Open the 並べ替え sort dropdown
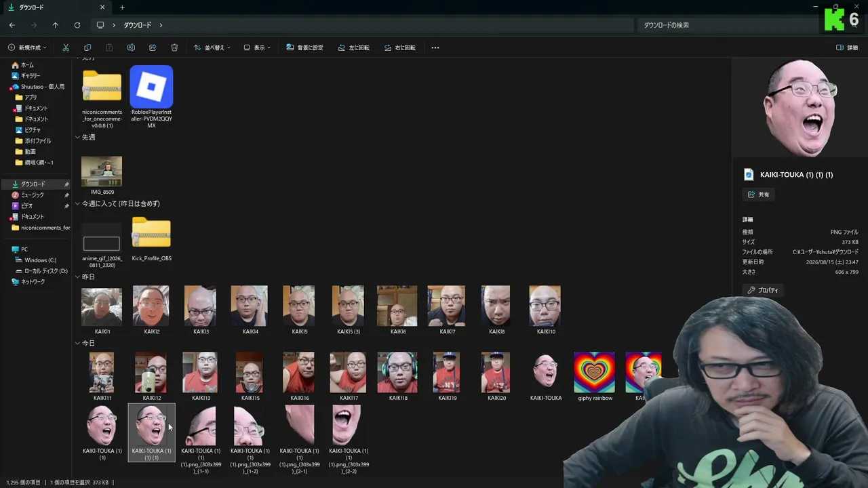 tap(212, 47)
